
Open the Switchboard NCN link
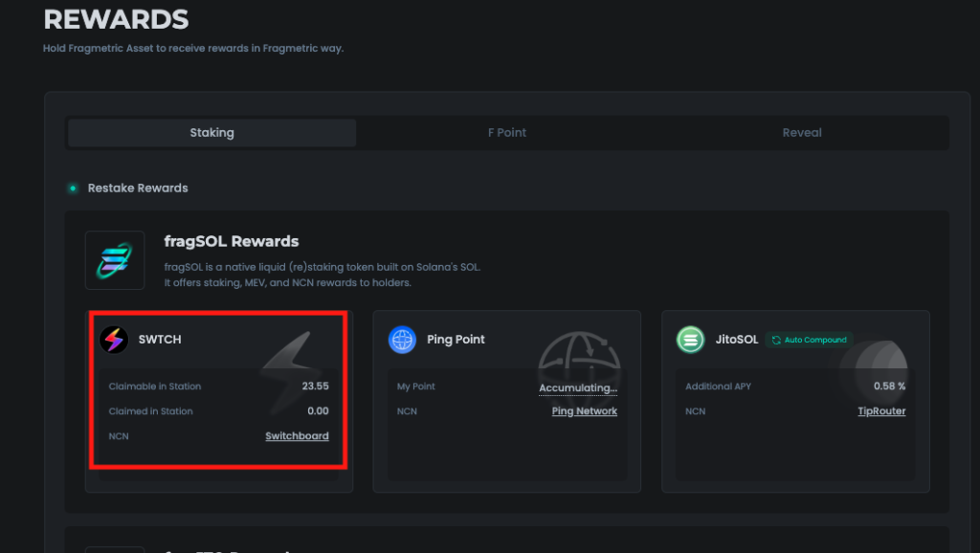pos(297,436)
